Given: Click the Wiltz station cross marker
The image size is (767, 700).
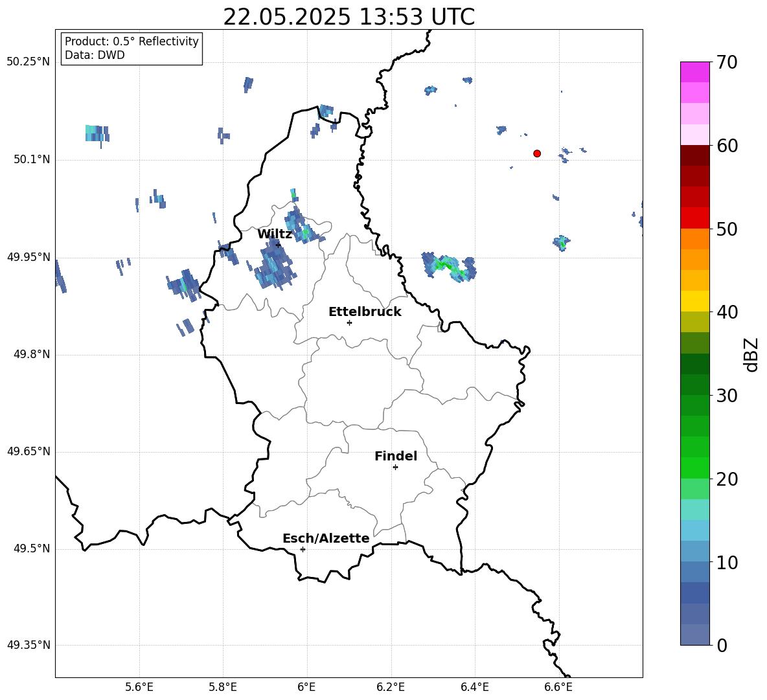Looking at the screenshot, I should (x=278, y=245).
